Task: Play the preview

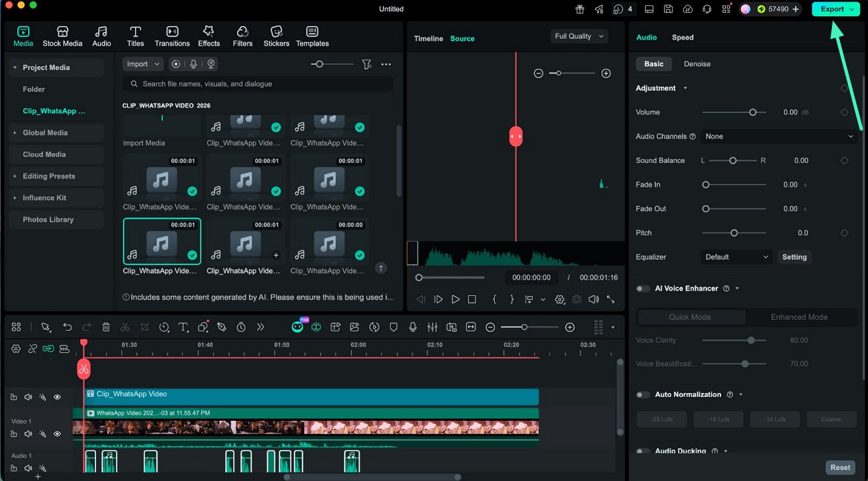Action: pyautogui.click(x=455, y=300)
